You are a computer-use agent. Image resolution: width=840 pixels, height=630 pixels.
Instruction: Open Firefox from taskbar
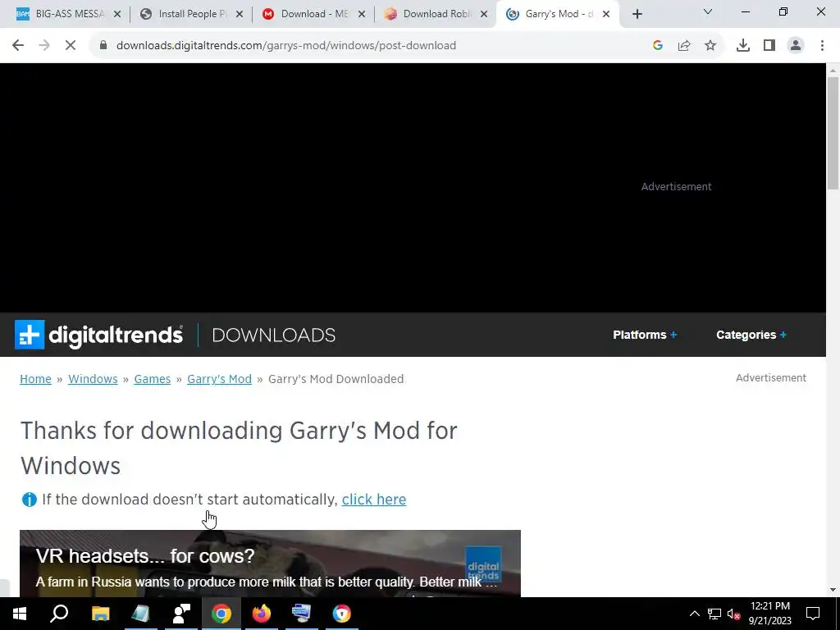coord(262,614)
